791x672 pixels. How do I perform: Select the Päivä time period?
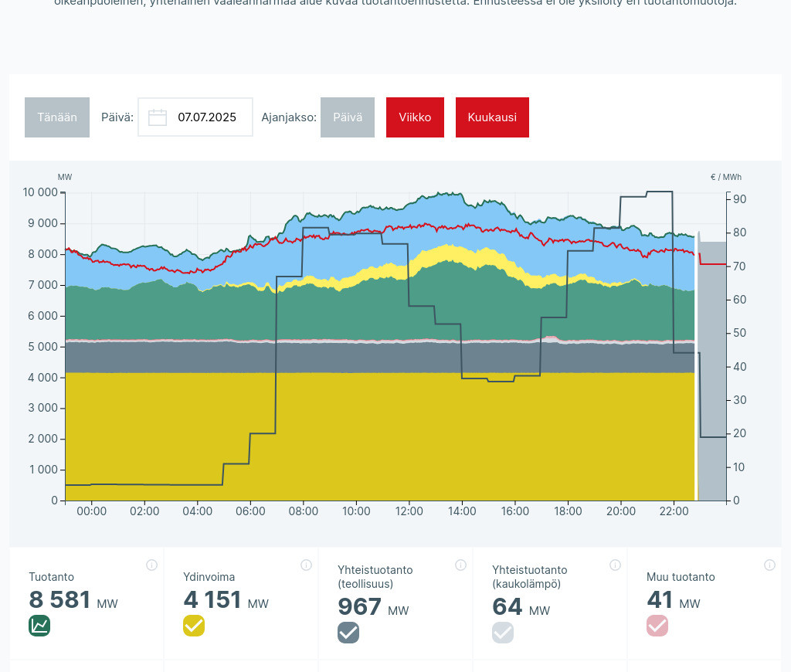(348, 117)
